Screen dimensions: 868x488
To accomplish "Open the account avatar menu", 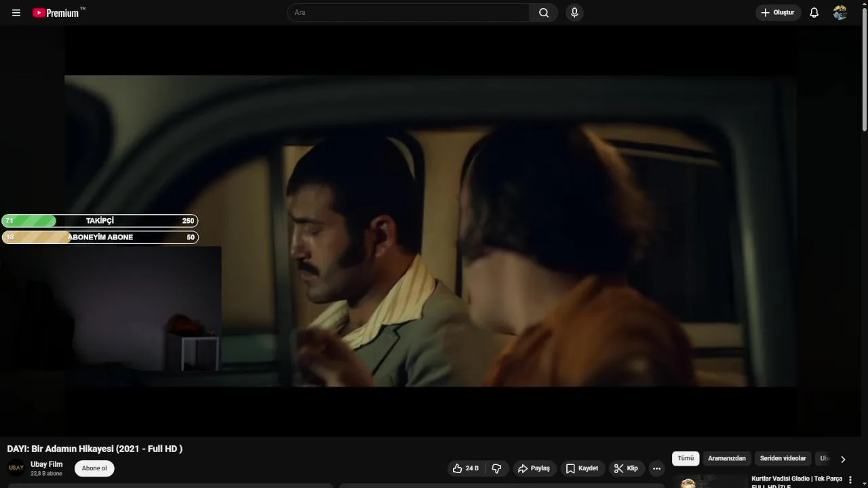I will tap(840, 13).
